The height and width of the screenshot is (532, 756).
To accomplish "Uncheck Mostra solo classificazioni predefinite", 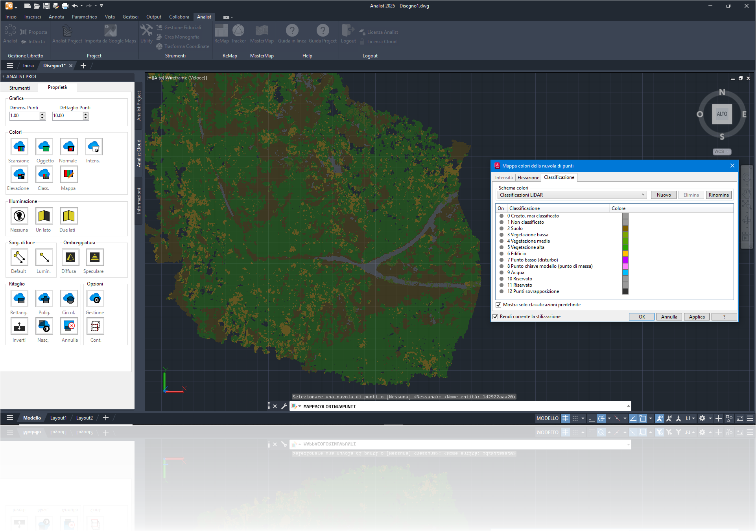I will pyautogui.click(x=498, y=305).
